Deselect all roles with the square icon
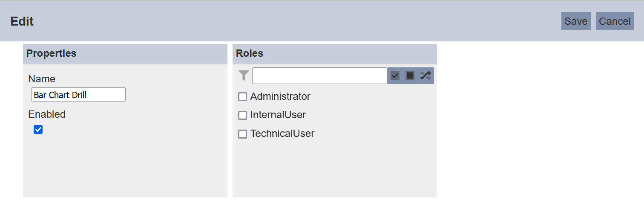Viewport: 644px width, 200px height. pos(410,76)
